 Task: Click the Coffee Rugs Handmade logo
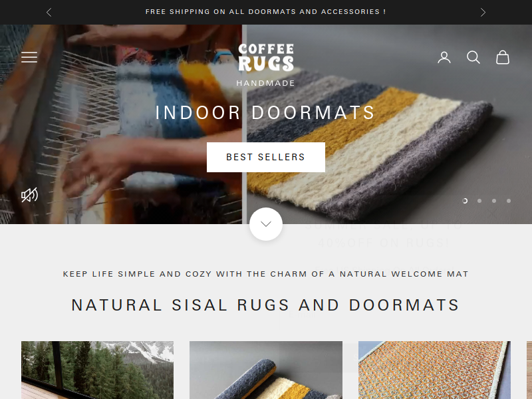[x=265, y=65]
